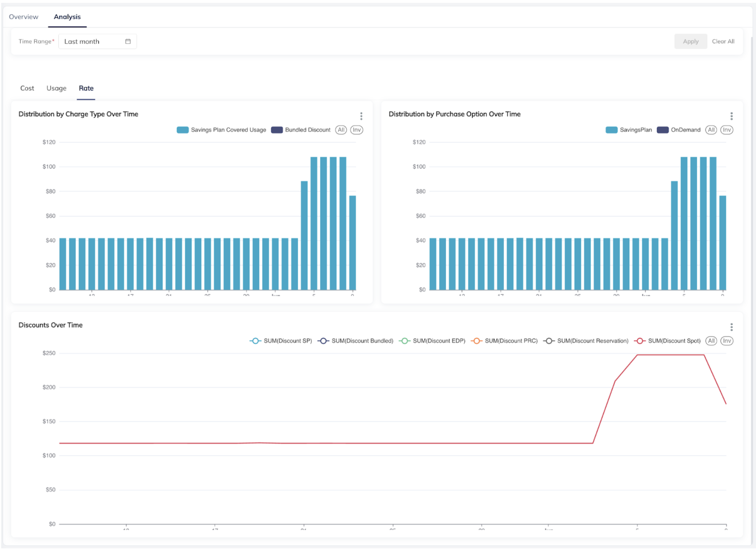
Task: Switch to the Cost tab
Action: click(27, 88)
